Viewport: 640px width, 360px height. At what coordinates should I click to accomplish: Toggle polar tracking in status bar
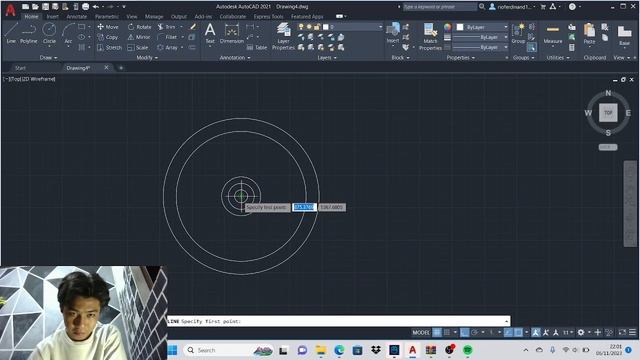click(x=474, y=333)
